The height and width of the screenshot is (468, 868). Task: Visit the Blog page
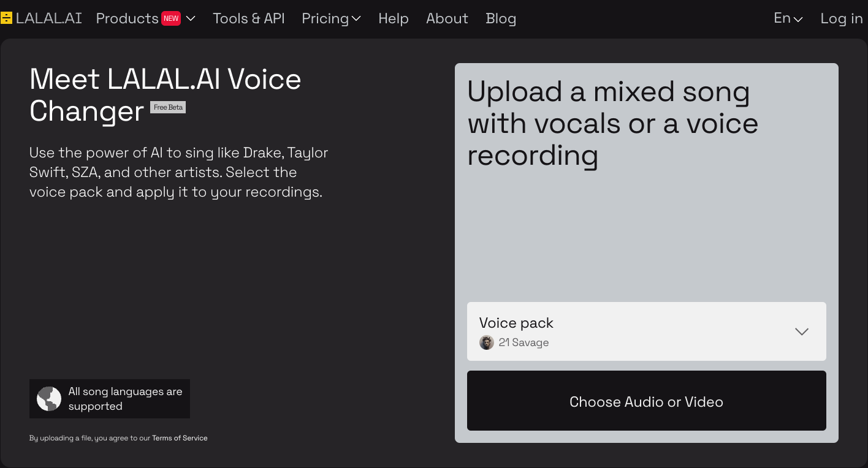click(501, 19)
